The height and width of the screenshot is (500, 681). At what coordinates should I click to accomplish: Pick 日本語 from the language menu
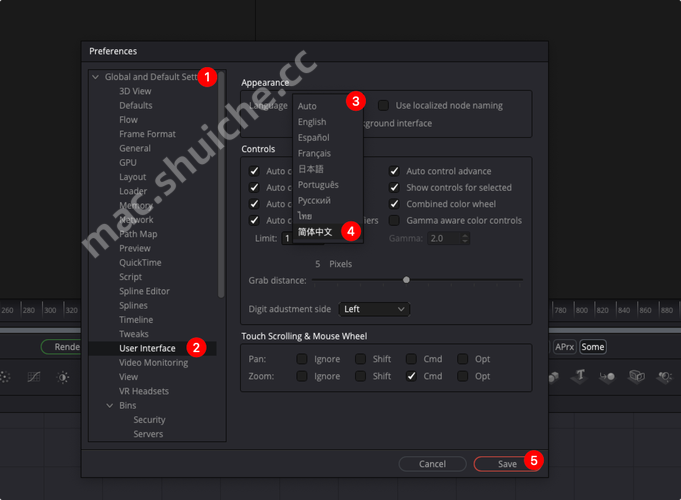pyautogui.click(x=311, y=169)
